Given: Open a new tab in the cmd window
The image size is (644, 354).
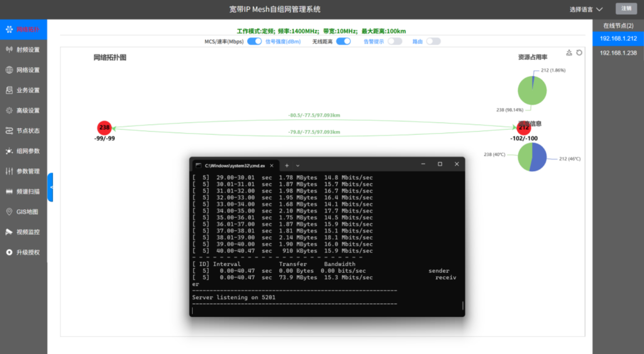Looking at the screenshot, I should (287, 165).
